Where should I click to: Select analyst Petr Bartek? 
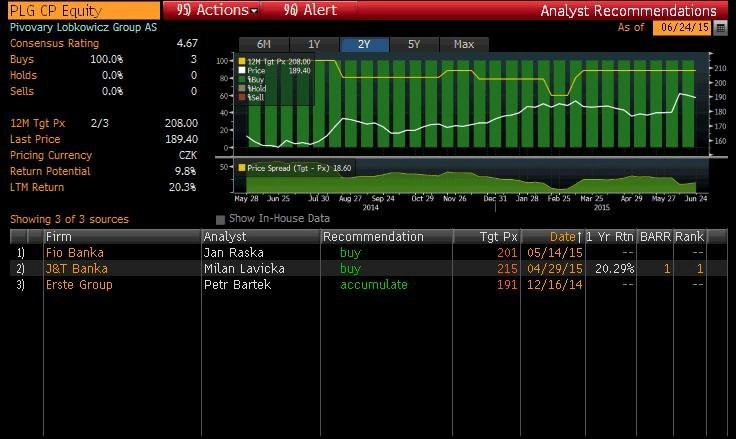[x=238, y=285]
